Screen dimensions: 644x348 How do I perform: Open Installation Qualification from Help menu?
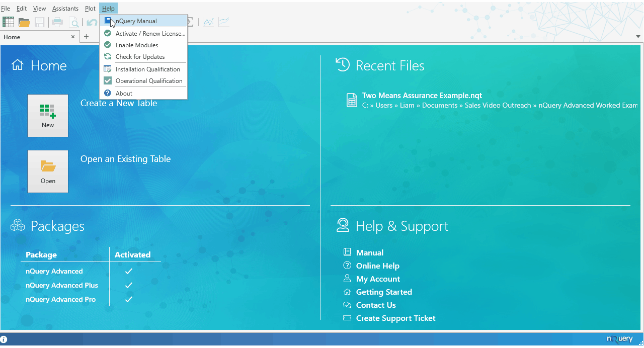143,69
